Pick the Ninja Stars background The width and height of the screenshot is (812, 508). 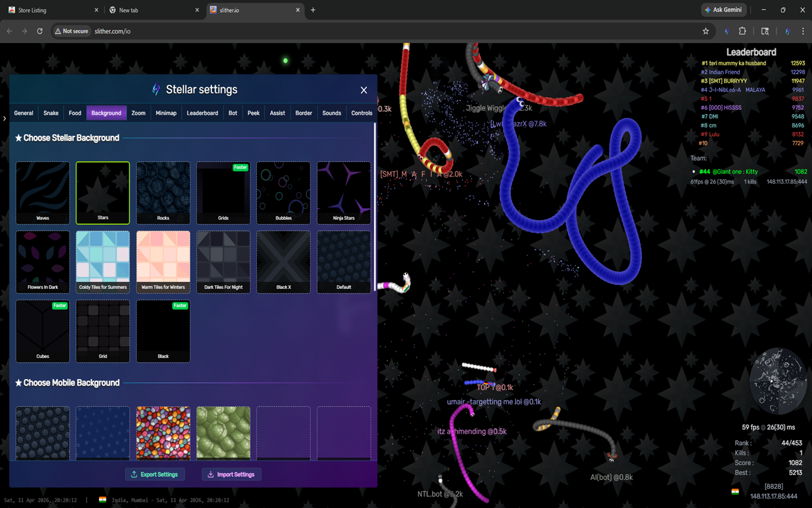tap(344, 192)
